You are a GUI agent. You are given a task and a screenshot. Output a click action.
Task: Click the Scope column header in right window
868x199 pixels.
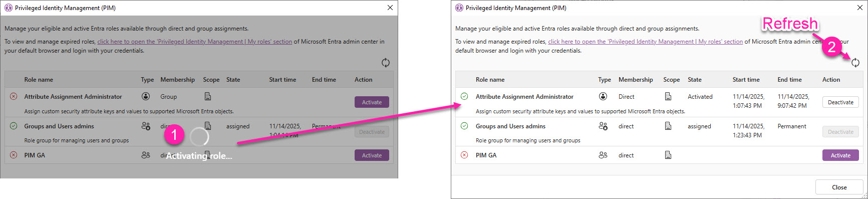point(672,79)
